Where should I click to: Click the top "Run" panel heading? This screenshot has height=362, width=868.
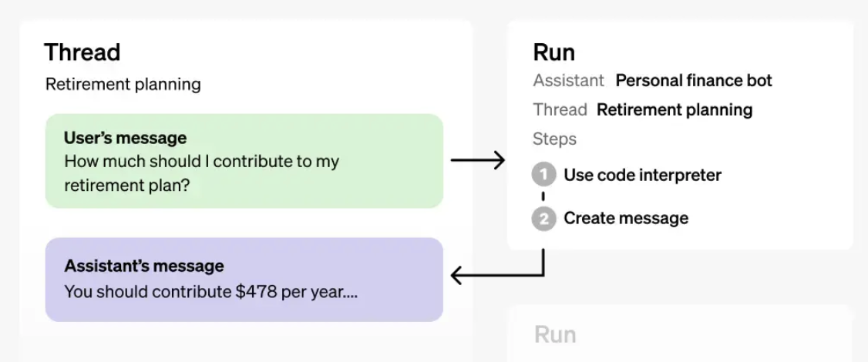click(553, 52)
